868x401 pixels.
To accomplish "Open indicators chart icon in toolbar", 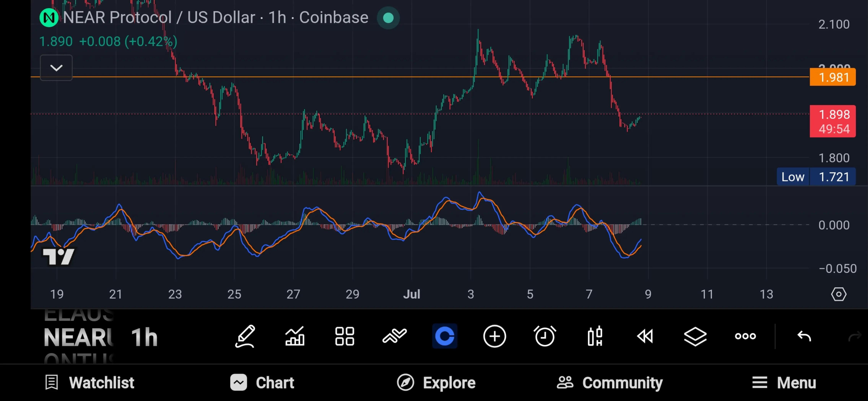I will [x=295, y=336].
